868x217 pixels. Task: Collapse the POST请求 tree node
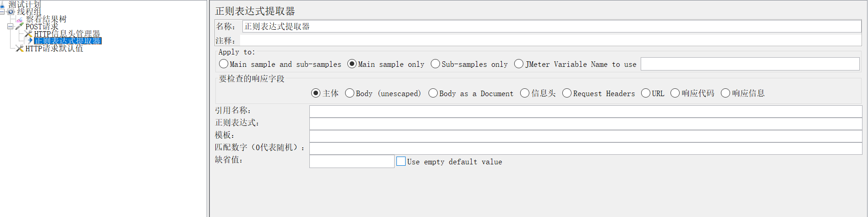tap(10, 27)
